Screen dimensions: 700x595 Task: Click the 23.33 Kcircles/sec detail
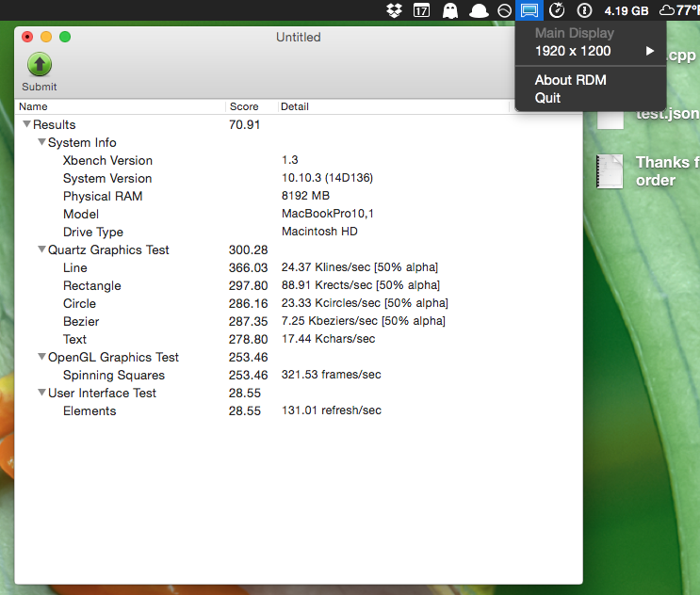[365, 303]
